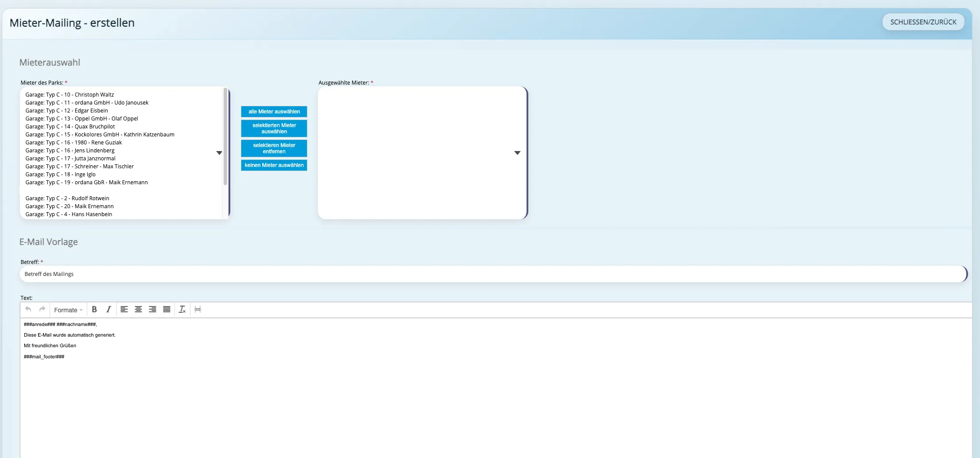
Task: Click 'selektieren Mieter entfernen' button
Action: click(x=274, y=148)
